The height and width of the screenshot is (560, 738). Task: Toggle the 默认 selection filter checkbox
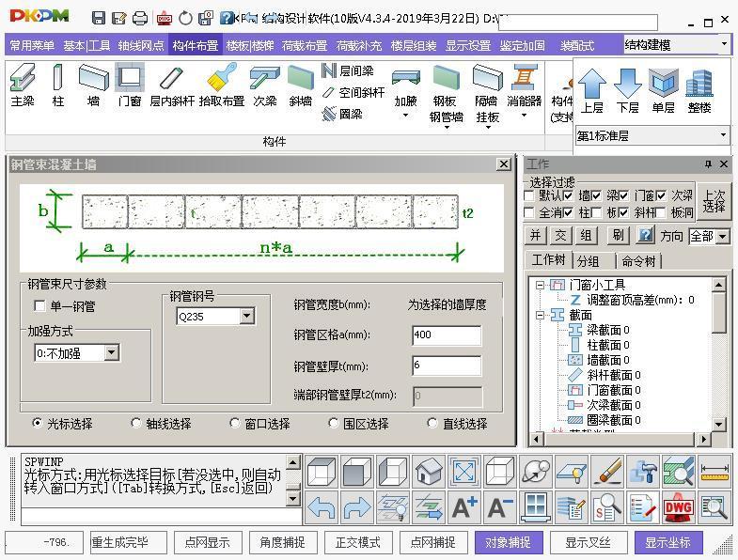click(529, 195)
